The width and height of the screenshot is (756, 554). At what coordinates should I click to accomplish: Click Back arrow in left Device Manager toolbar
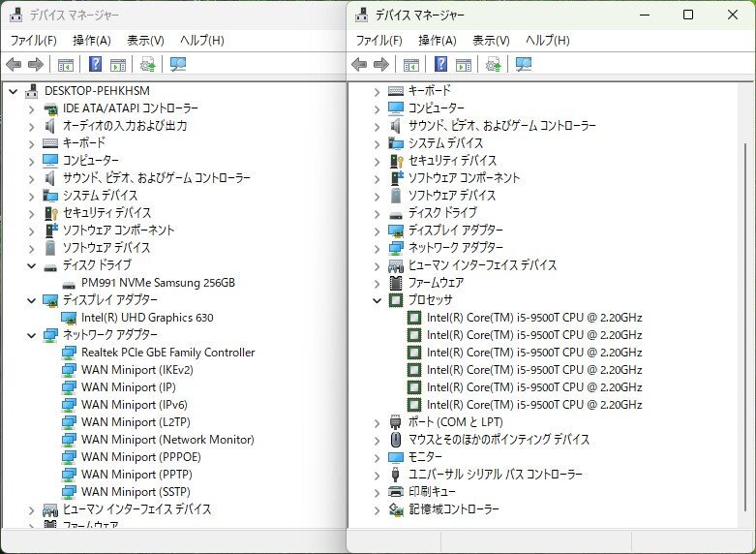tap(14, 64)
